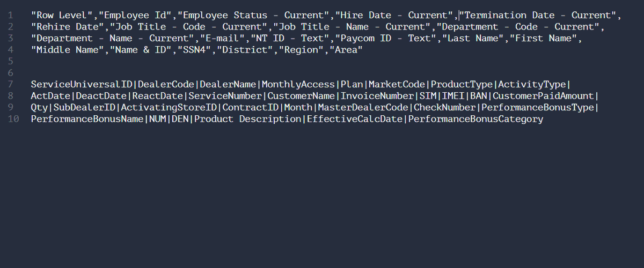Click line number 5 in the gutter
Viewport: 644px width, 268px height.
coord(11,62)
